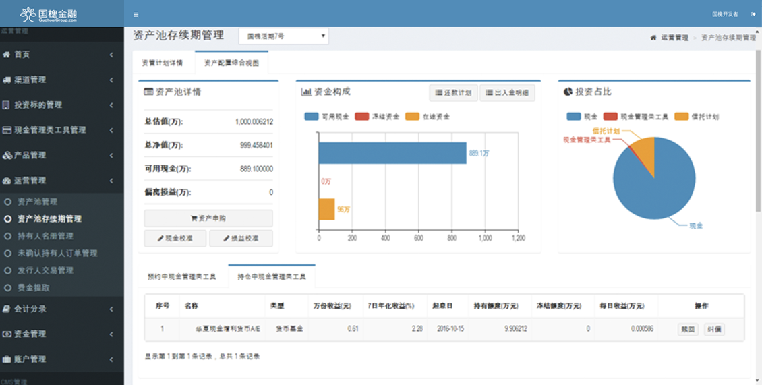Click the 现金校准 button
This screenshot has height=385, width=762.
(x=175, y=238)
